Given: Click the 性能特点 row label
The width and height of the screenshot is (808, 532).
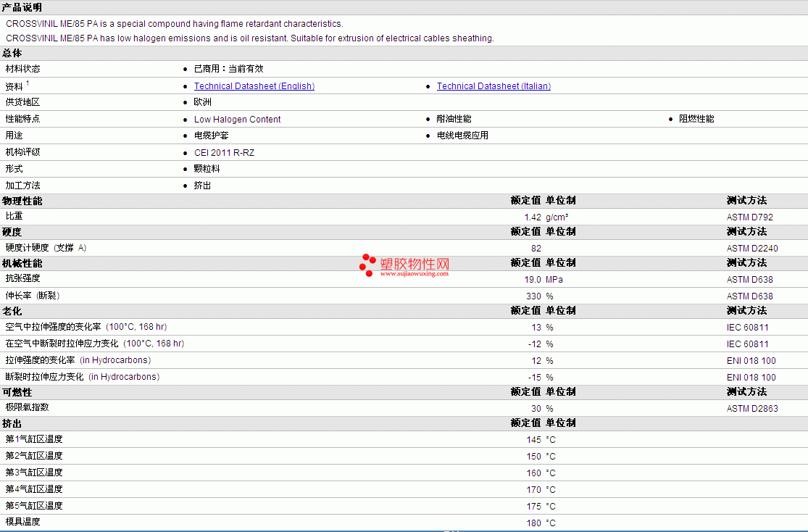Looking at the screenshot, I should click(x=22, y=119).
